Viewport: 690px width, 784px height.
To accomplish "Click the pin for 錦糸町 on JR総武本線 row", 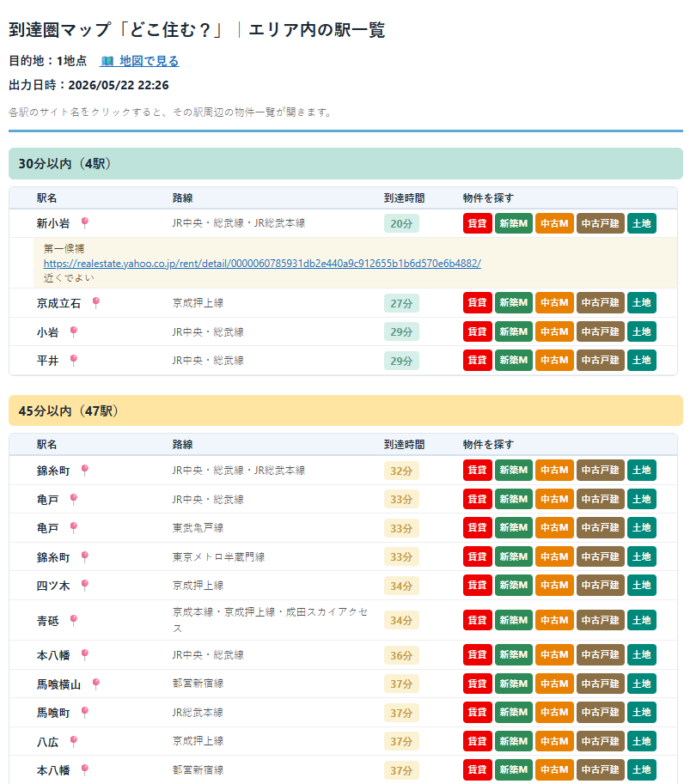I will coord(85,470).
